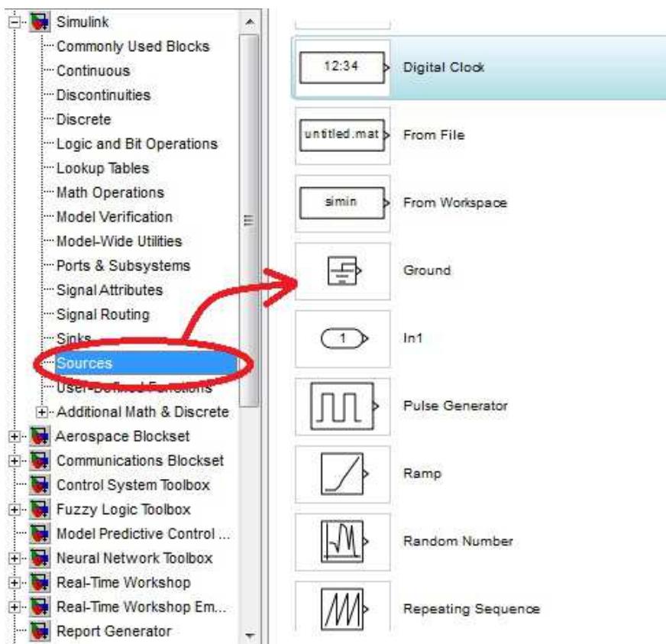The height and width of the screenshot is (644, 666).
Task: Open the Signal Attributes library
Action: 109,290
